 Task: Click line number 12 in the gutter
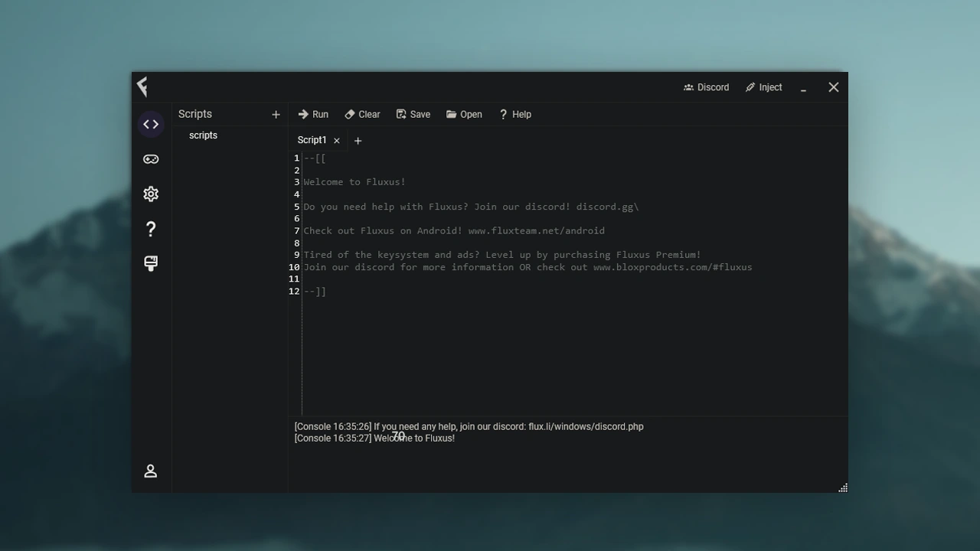pos(294,292)
